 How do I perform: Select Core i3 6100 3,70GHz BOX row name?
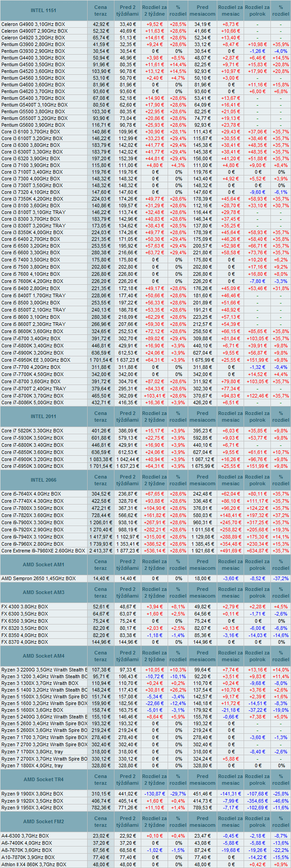click(x=30, y=132)
